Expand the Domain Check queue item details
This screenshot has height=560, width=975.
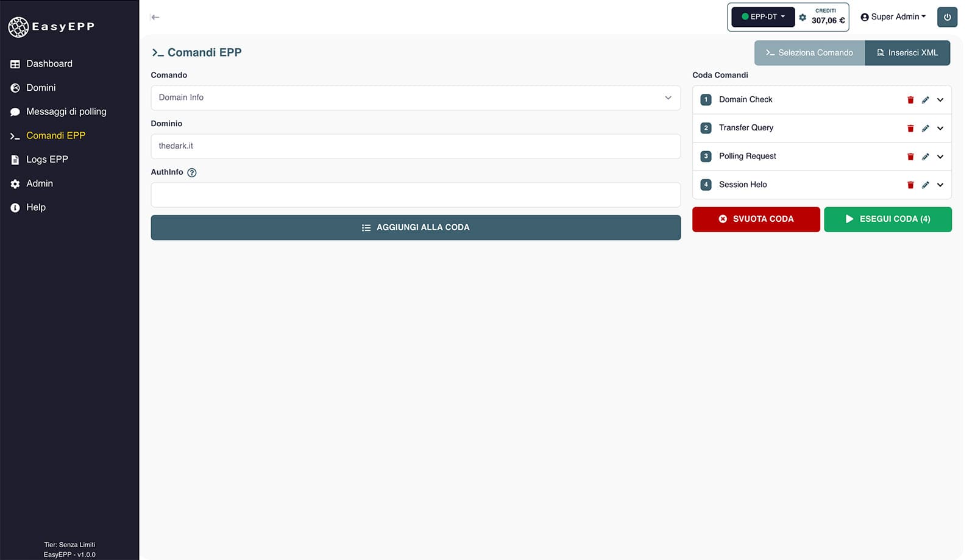tap(940, 100)
